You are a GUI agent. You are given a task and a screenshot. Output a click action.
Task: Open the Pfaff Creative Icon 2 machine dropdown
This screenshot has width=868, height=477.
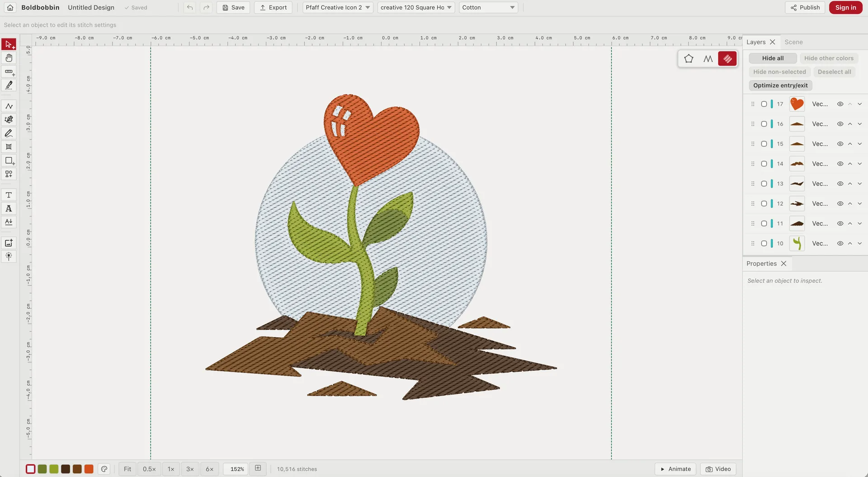point(338,8)
